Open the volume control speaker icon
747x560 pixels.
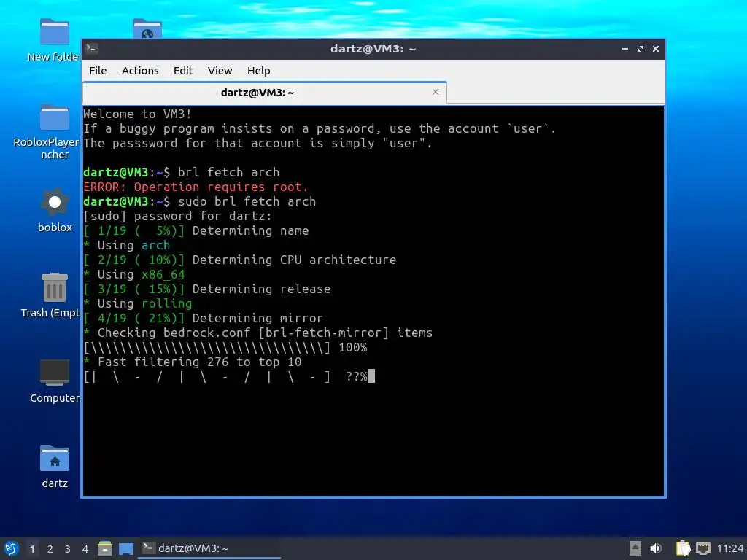coord(656,548)
